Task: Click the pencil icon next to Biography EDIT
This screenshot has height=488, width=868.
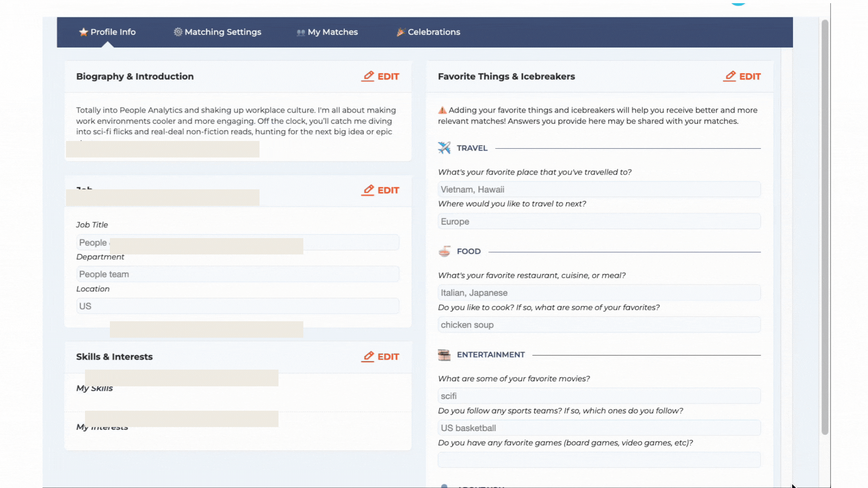Action: click(x=368, y=76)
